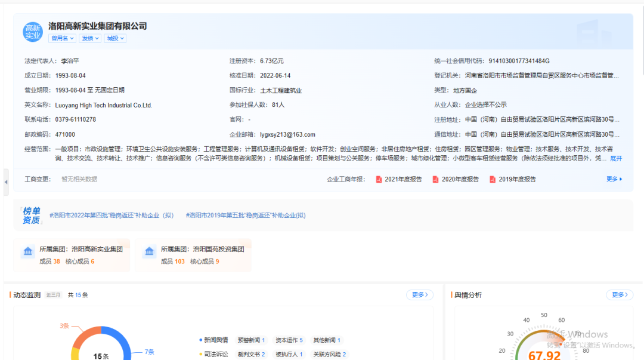Click the 洛阳国苑投资集团 group icon
This screenshot has width=644, height=360.
[149, 251]
